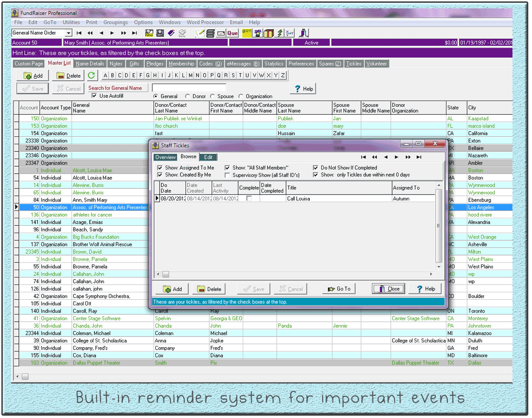The height and width of the screenshot is (418, 532).
Task: Click the Search for General Name field
Action: tap(190, 88)
